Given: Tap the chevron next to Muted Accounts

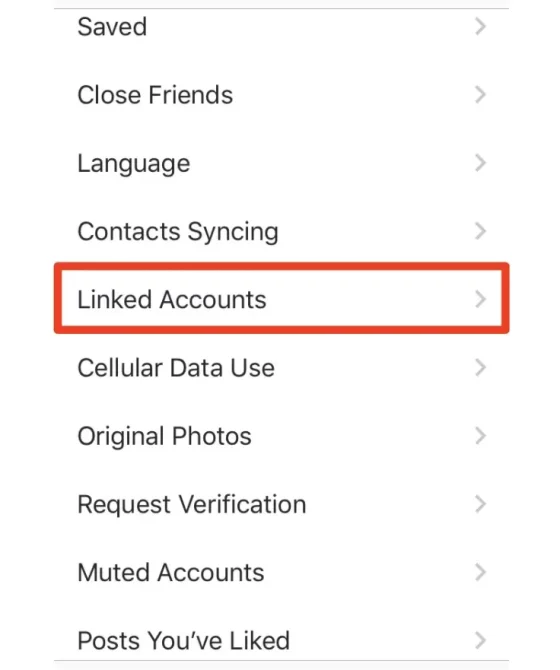Looking at the screenshot, I should [481, 573].
